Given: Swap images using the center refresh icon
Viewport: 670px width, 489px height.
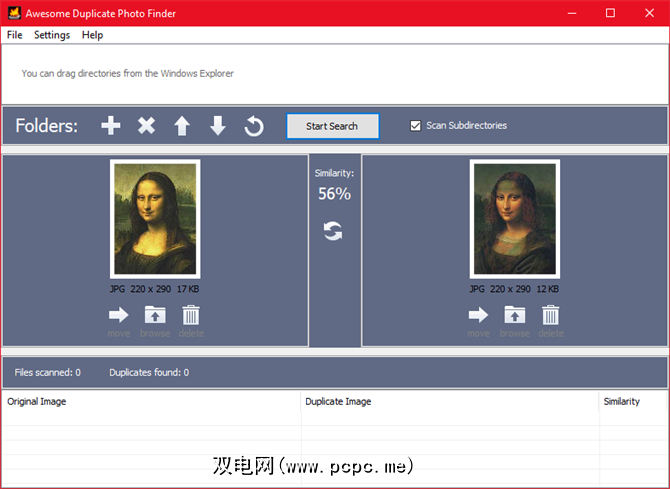Looking at the screenshot, I should coord(333,231).
